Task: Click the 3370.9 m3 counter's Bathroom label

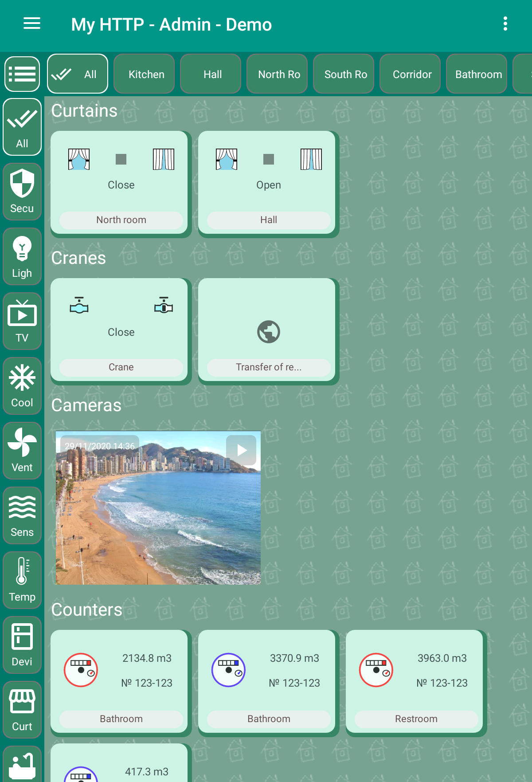Action: point(269,719)
